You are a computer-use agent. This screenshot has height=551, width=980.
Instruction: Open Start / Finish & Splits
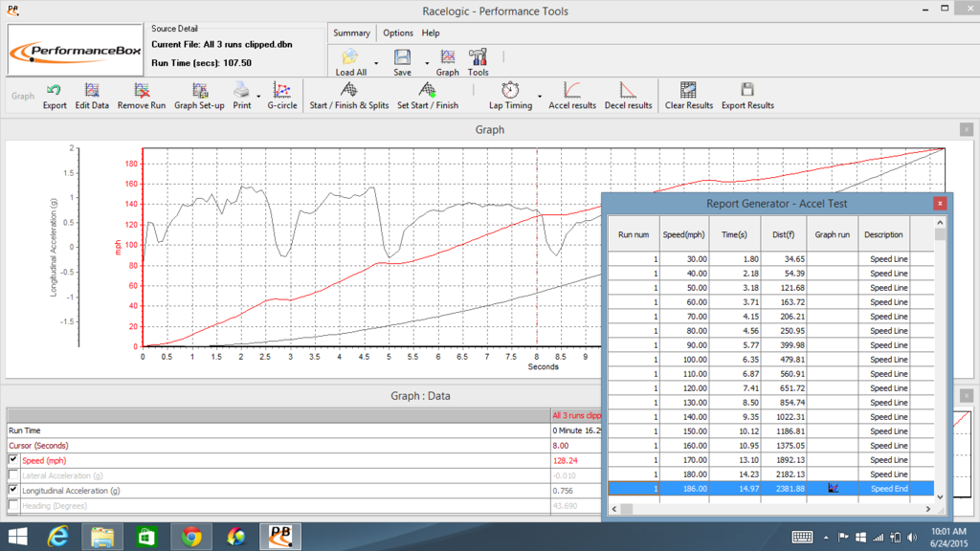coord(348,91)
